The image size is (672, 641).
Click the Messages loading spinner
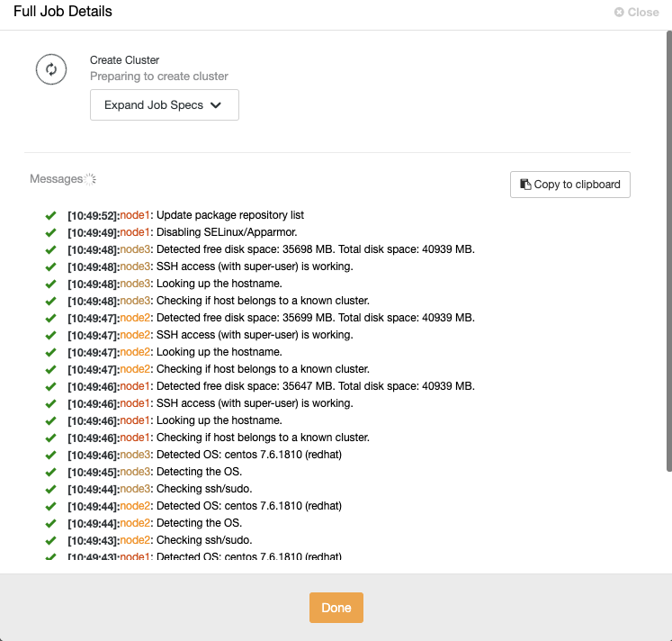(x=90, y=179)
